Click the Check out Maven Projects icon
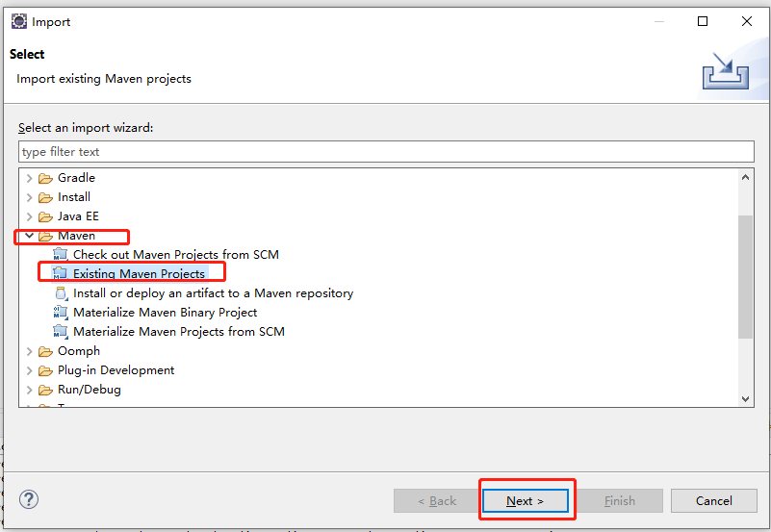 click(61, 255)
